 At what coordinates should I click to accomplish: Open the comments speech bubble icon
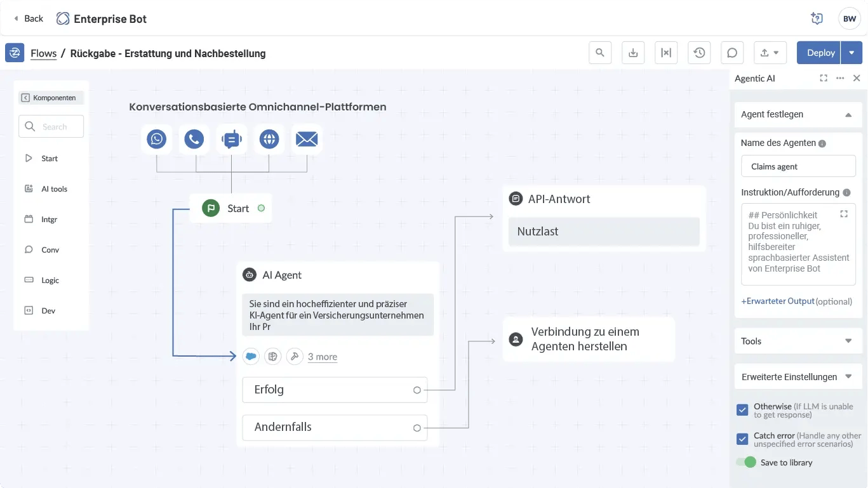[732, 53]
